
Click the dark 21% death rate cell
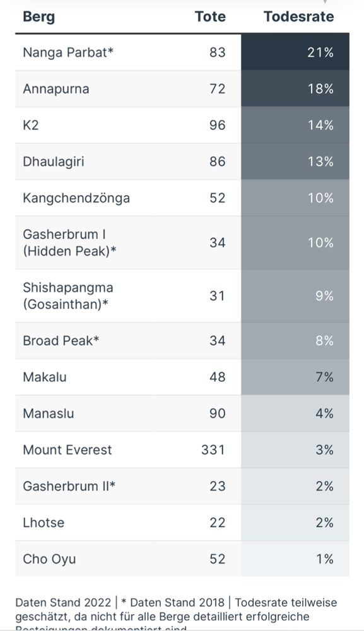tap(295, 52)
